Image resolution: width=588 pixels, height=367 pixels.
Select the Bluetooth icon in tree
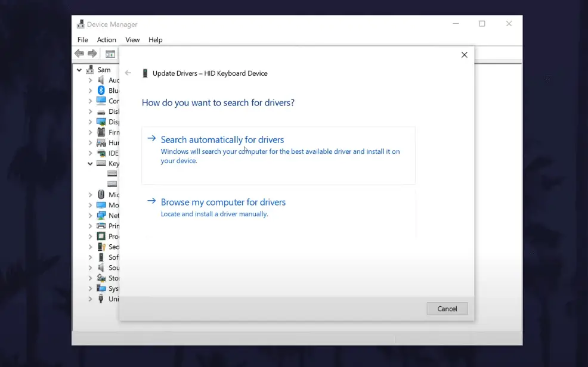(x=101, y=90)
